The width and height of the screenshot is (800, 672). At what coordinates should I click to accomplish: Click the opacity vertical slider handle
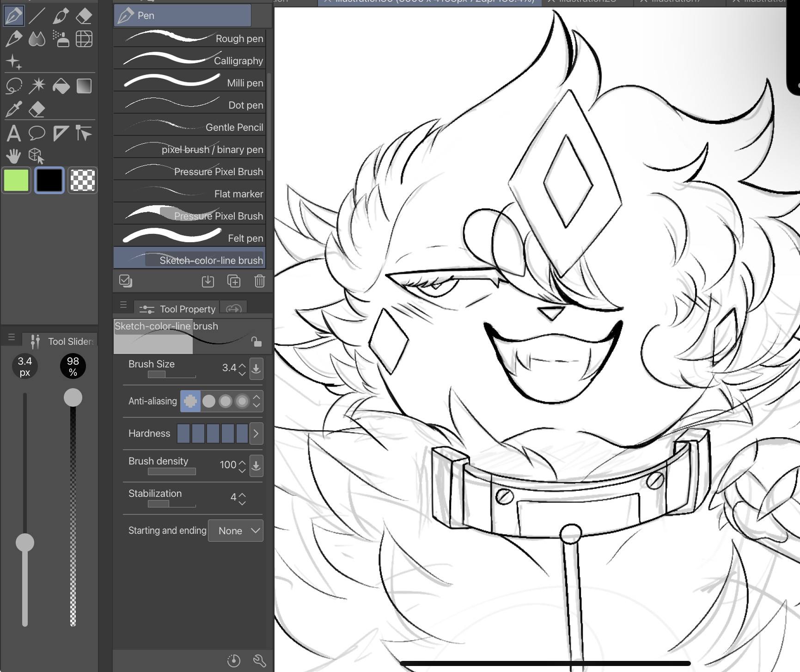pos(73,397)
